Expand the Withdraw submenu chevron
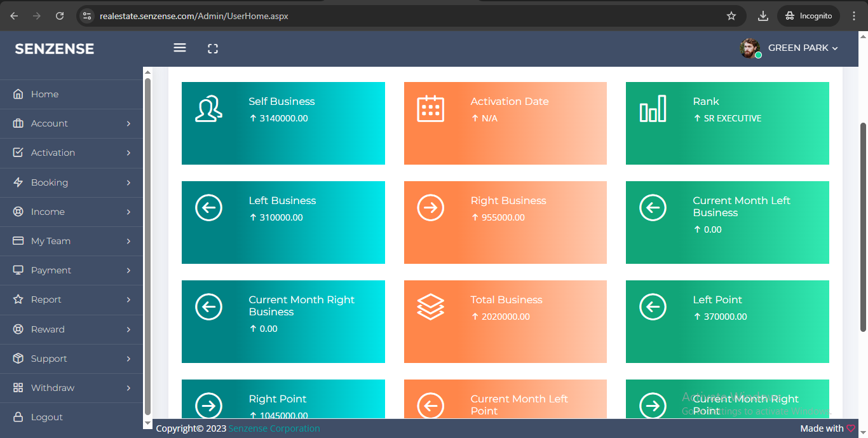 tap(128, 388)
